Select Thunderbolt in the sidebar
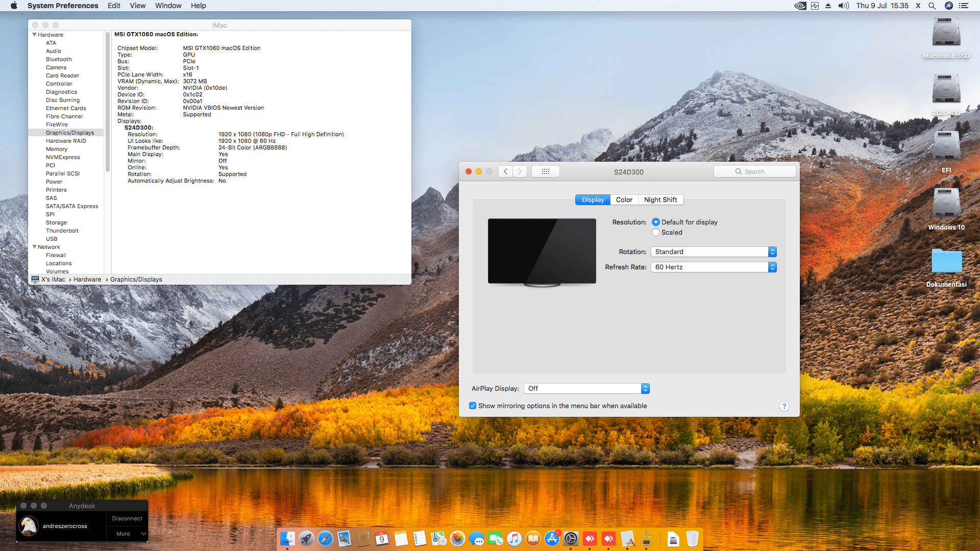The height and width of the screenshot is (551, 980). pos(62,231)
